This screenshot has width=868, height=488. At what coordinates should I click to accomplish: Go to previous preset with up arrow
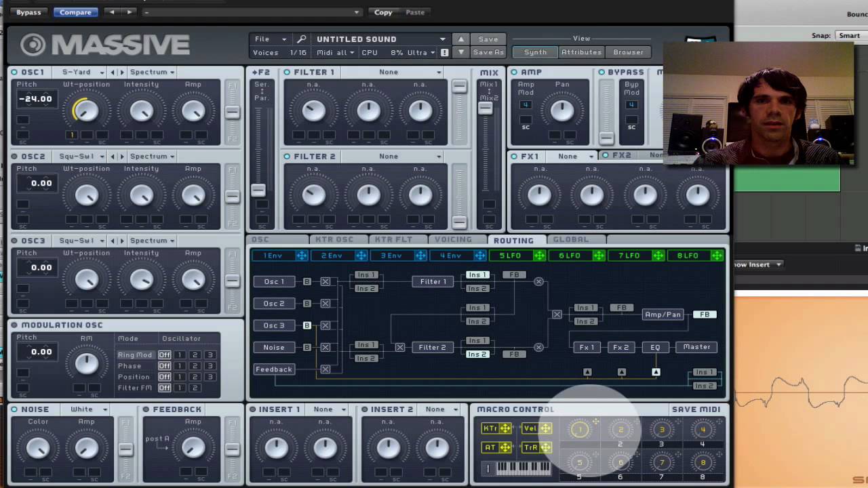coord(461,39)
